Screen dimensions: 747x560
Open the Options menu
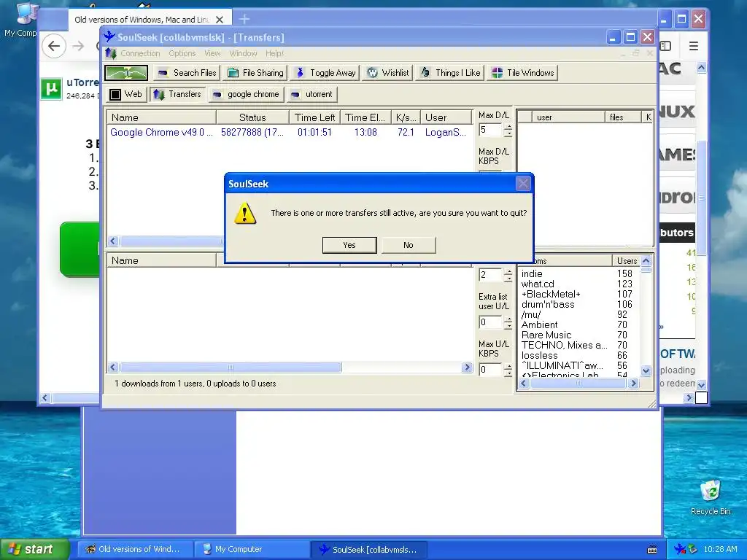point(182,53)
